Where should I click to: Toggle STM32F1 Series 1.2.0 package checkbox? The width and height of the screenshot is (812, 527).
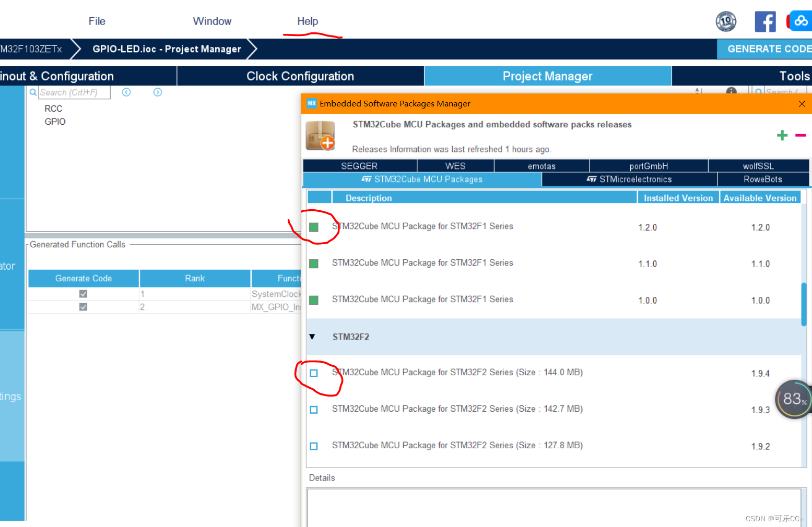point(314,227)
